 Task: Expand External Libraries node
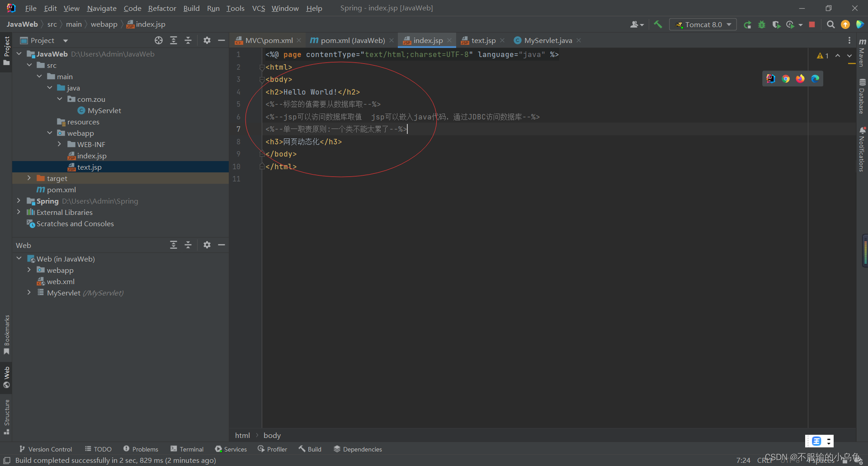[19, 212]
